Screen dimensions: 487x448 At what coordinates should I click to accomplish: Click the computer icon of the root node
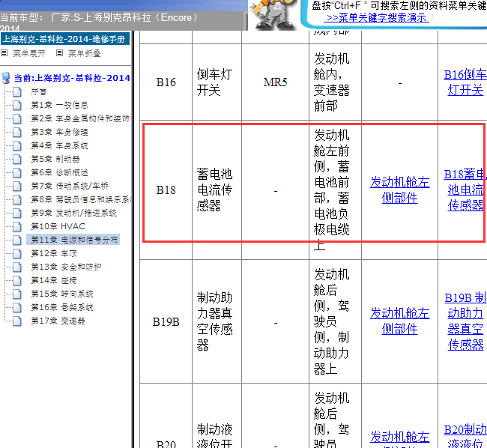(x=5, y=78)
